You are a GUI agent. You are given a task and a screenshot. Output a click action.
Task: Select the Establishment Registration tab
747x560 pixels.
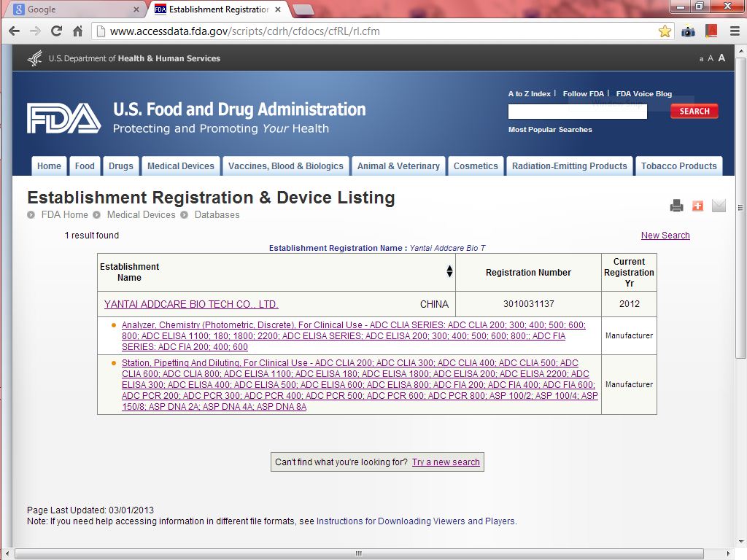tap(219, 9)
